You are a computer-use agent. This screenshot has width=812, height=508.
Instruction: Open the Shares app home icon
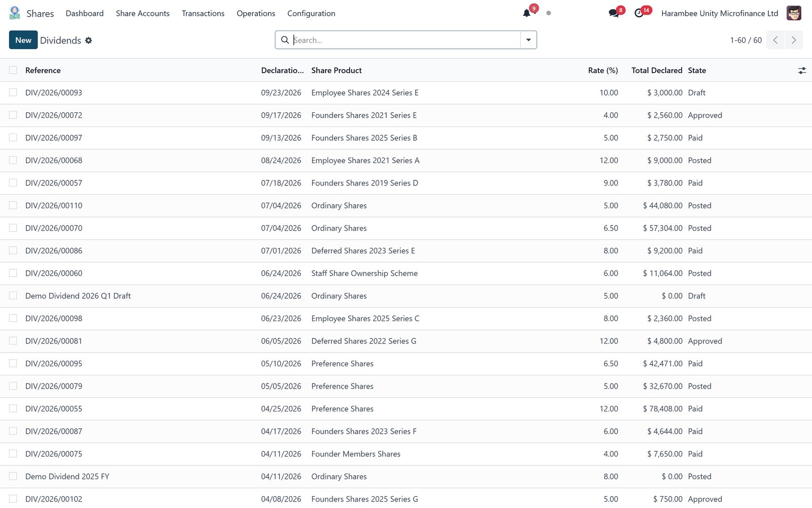tap(15, 13)
